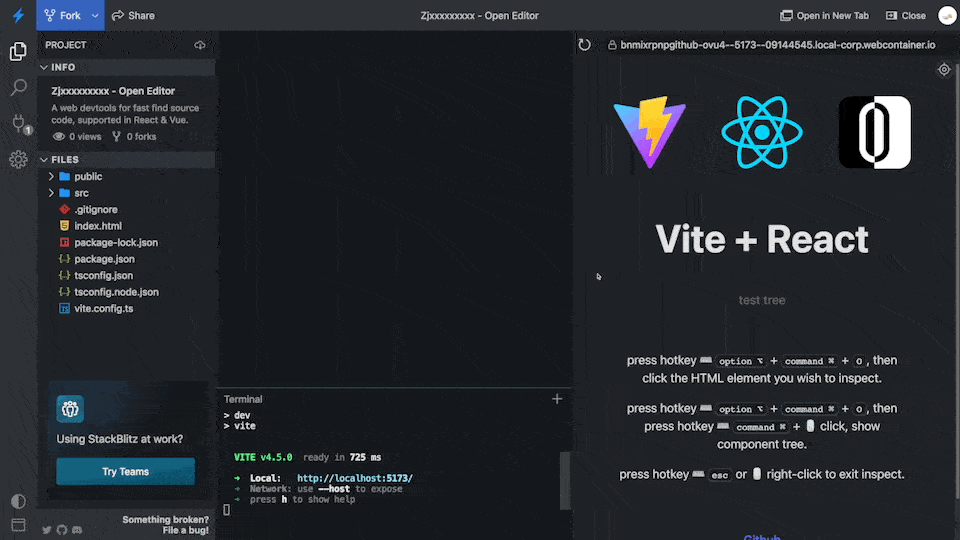Click the StackBlitz lightning bolt logo
Screen dimensions: 960x540
18,15
